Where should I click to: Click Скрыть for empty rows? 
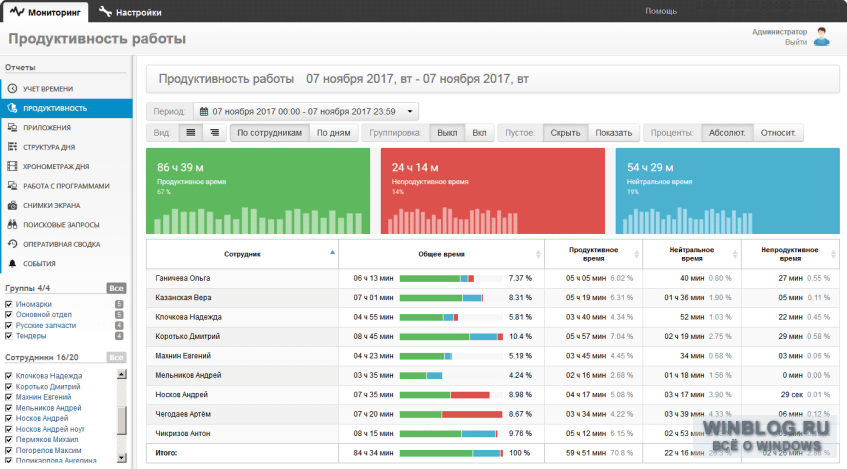tap(565, 132)
